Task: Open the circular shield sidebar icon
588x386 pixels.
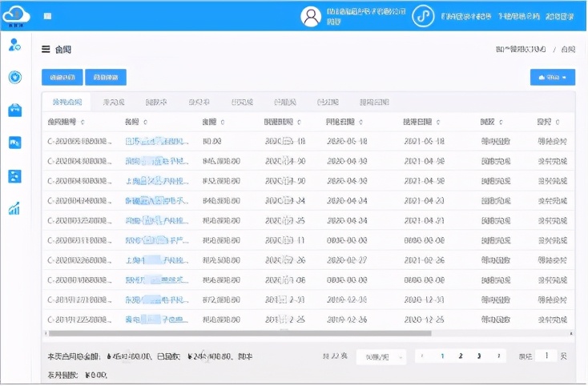Action: click(x=15, y=77)
